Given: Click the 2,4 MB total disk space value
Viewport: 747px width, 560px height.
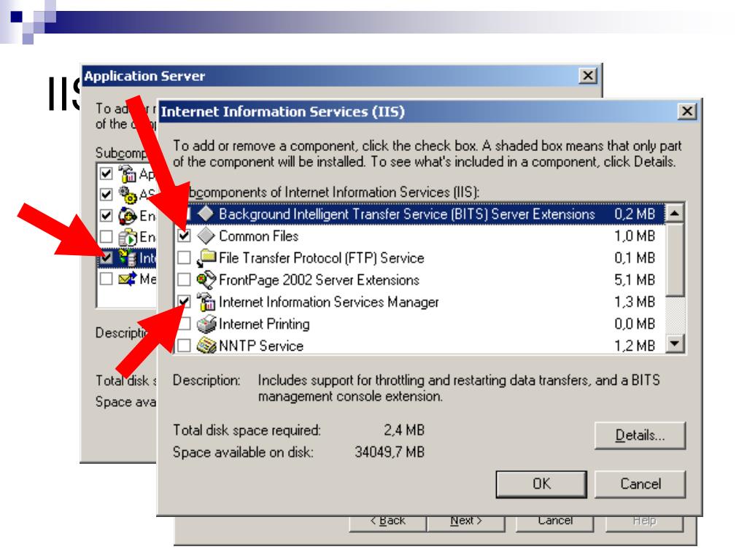Looking at the screenshot, I should click(x=404, y=430).
